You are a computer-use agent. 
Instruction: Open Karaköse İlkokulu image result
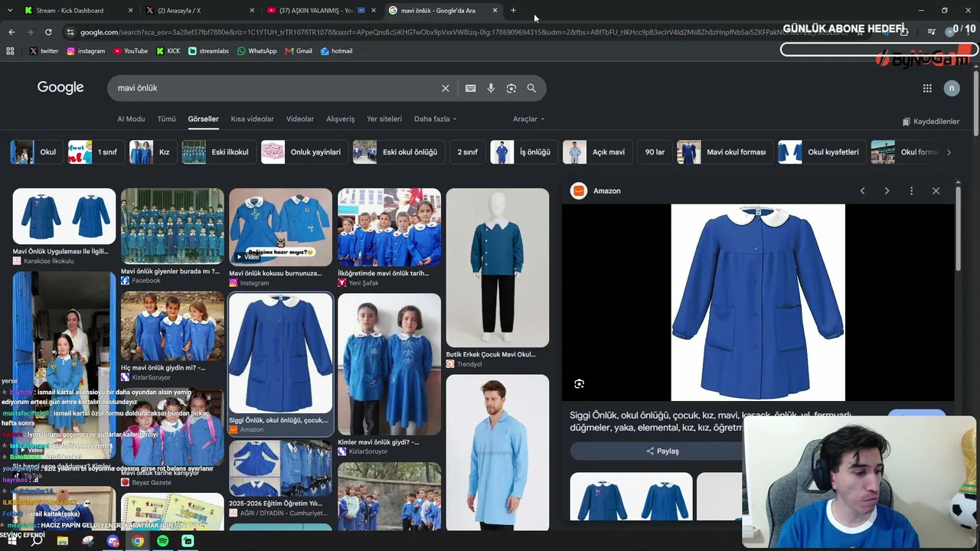pyautogui.click(x=64, y=217)
